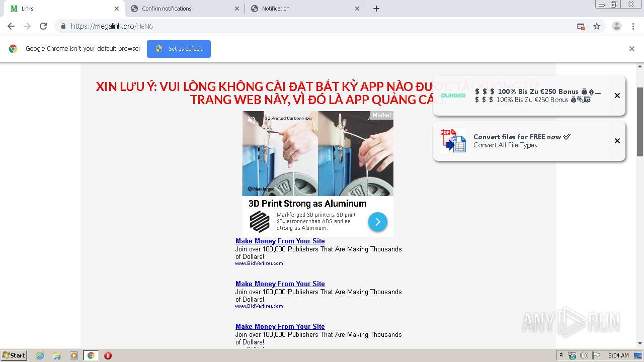Open Windows Explorer folder from taskbar

click(57, 355)
